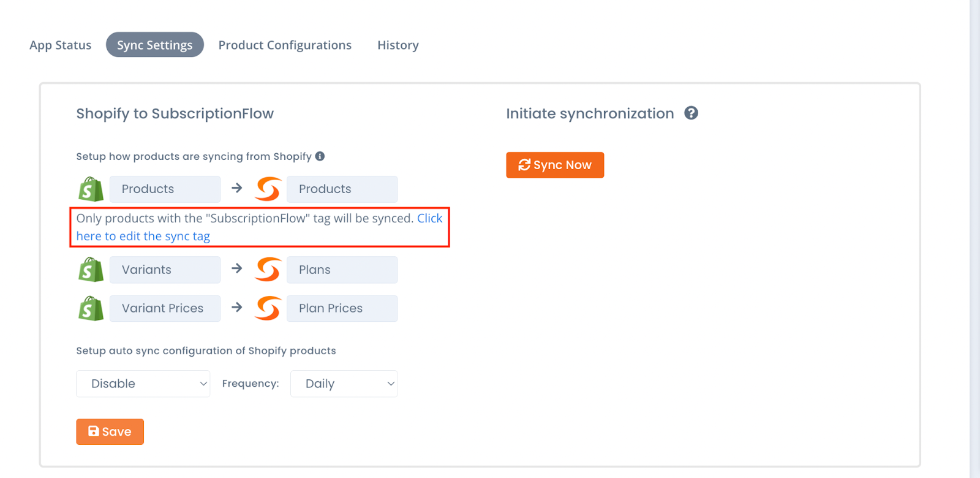Screen dimensions: 980x478
Task: Click arrow between Variants and Plans
Action: pyautogui.click(x=237, y=268)
